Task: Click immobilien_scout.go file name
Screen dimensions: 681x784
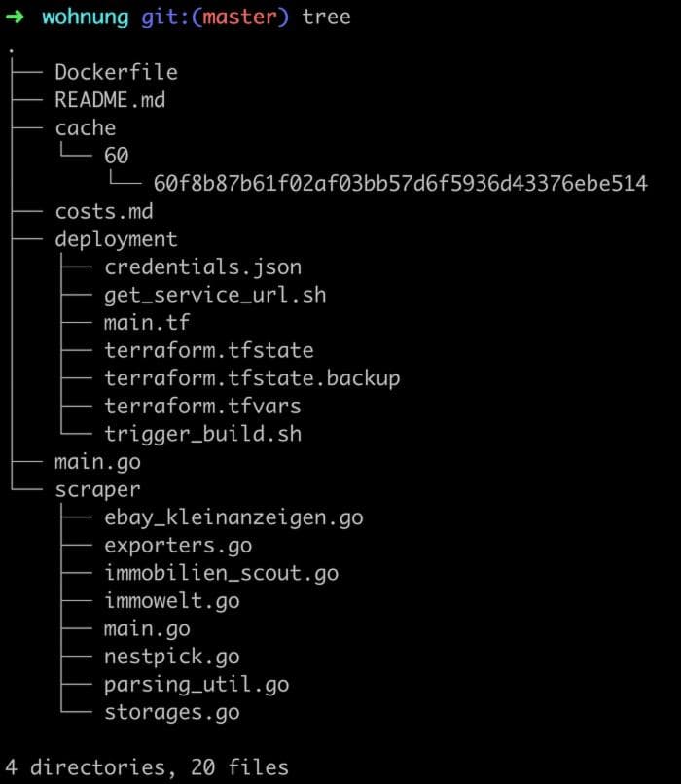Action: point(221,573)
